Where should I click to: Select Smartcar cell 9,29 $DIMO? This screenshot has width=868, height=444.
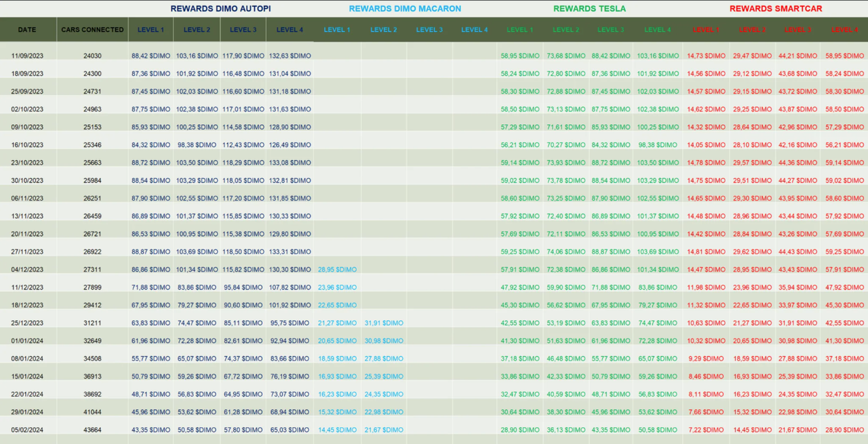(x=706, y=359)
